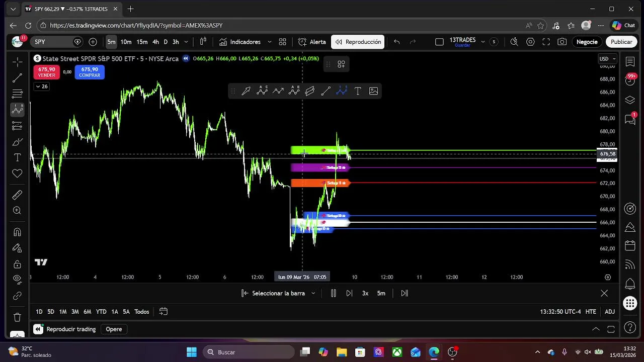The height and width of the screenshot is (362, 644).
Task: Select the trend line drawing tool
Action: (17, 78)
